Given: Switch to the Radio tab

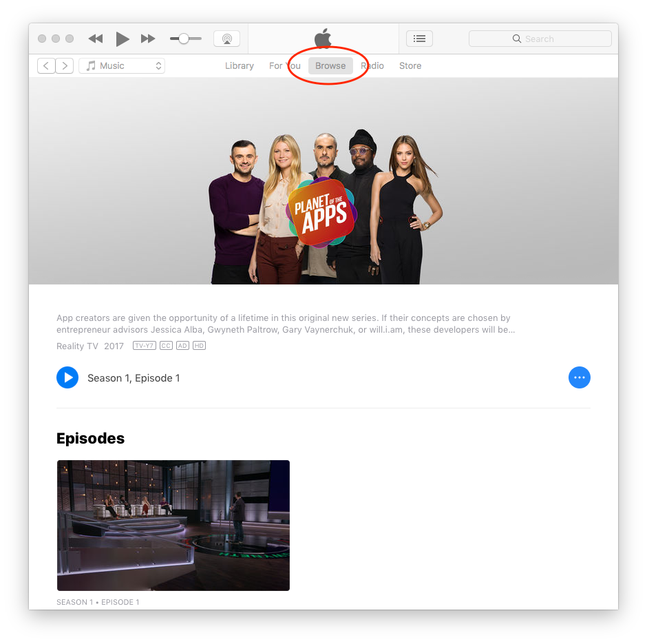Looking at the screenshot, I should point(372,65).
